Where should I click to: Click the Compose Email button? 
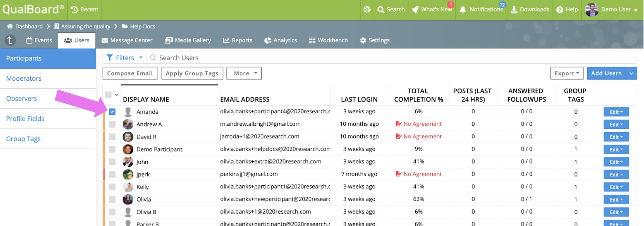pyautogui.click(x=130, y=73)
